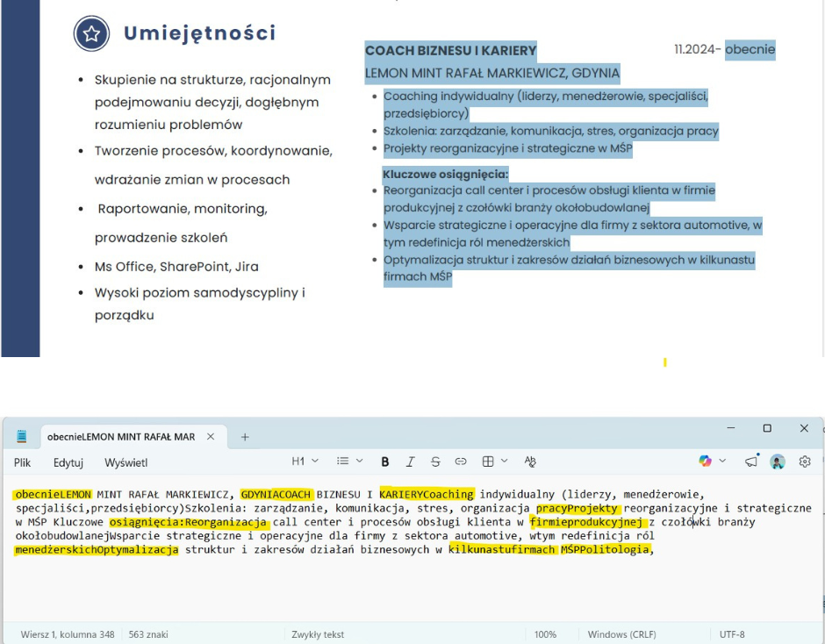Open the Edytuj menu

(x=68, y=462)
